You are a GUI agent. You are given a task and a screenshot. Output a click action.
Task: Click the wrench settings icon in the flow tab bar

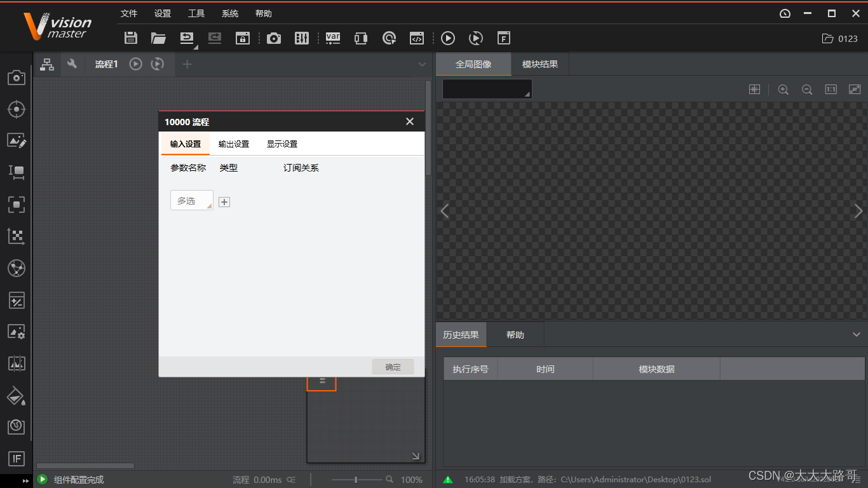72,64
